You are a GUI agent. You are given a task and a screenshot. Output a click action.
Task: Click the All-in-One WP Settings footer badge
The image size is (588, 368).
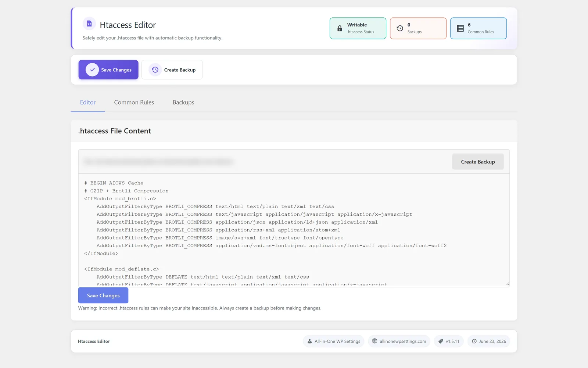point(334,341)
